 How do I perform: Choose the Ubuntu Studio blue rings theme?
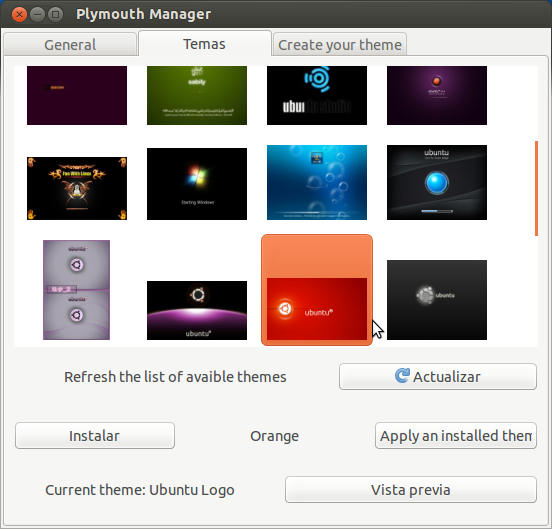point(317,95)
